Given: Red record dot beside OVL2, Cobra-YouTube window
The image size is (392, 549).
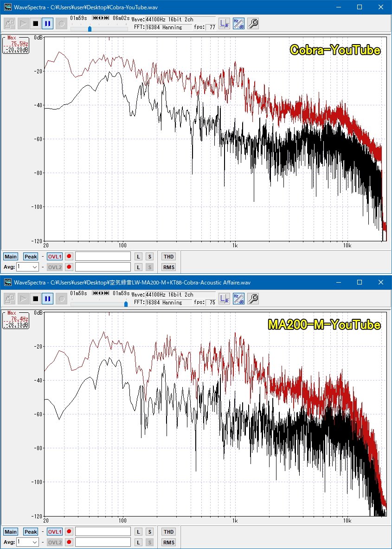Looking at the screenshot, I should coord(69,267).
